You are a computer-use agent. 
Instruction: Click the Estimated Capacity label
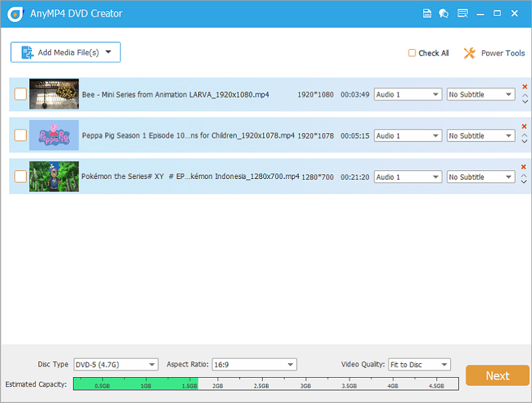coord(36,384)
